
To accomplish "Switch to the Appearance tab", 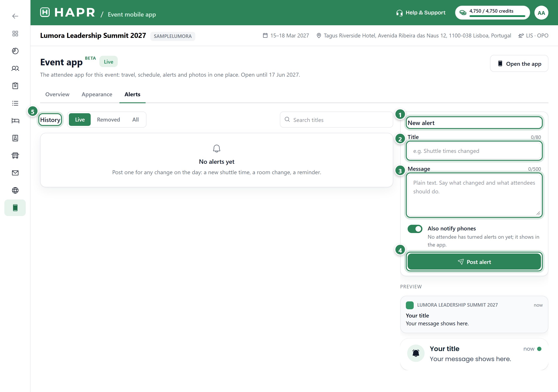I will [97, 94].
